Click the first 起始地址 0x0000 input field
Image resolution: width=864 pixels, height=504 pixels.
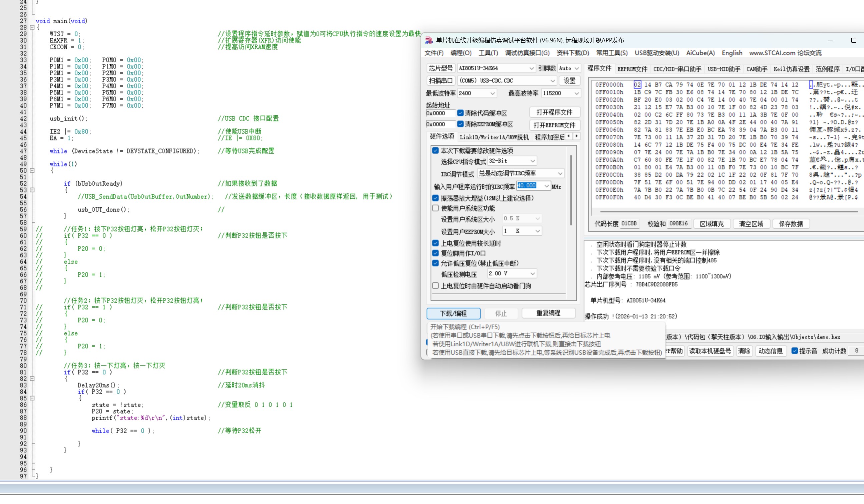pyautogui.click(x=440, y=113)
